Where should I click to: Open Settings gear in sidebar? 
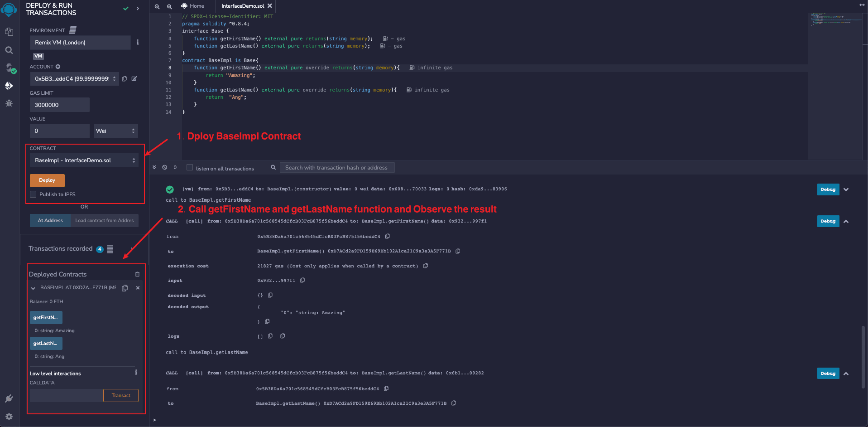[x=9, y=417]
